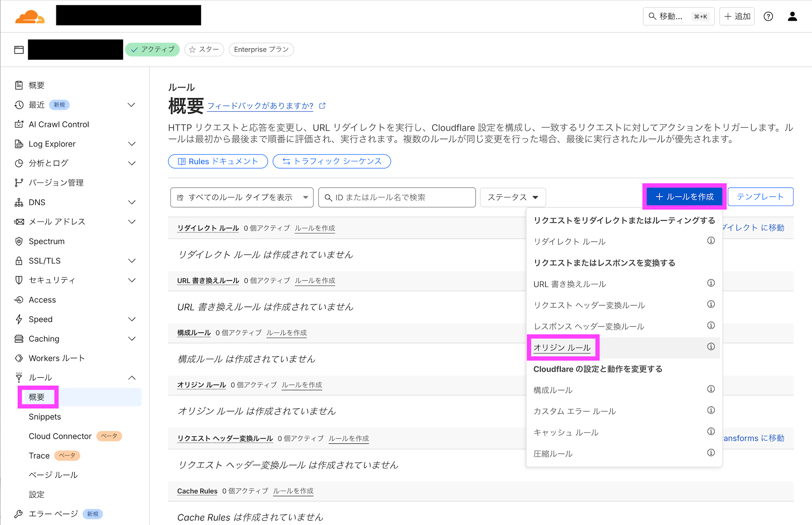
Task: Open Caching via its sidebar icon
Action: point(19,338)
